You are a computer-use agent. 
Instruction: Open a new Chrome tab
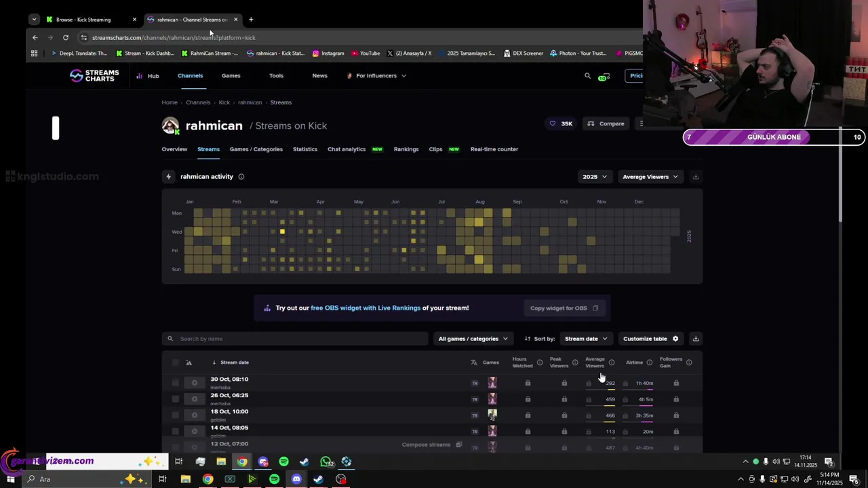(x=251, y=20)
